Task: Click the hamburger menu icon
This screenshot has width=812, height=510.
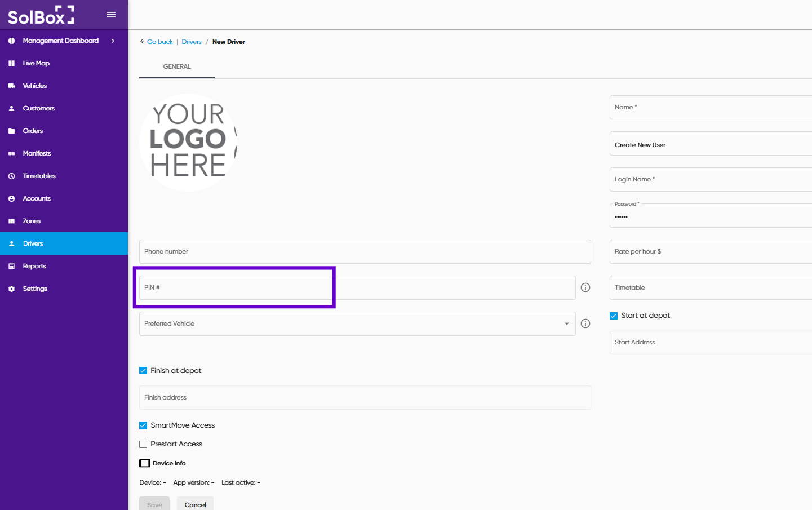Action: point(111,15)
